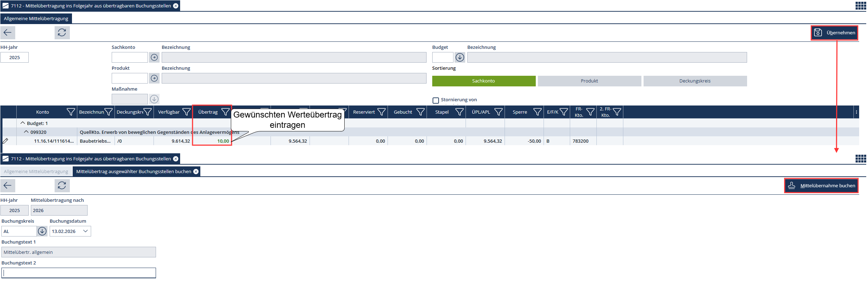
Task: Select Deckungskreis sorting option
Action: coord(695,81)
